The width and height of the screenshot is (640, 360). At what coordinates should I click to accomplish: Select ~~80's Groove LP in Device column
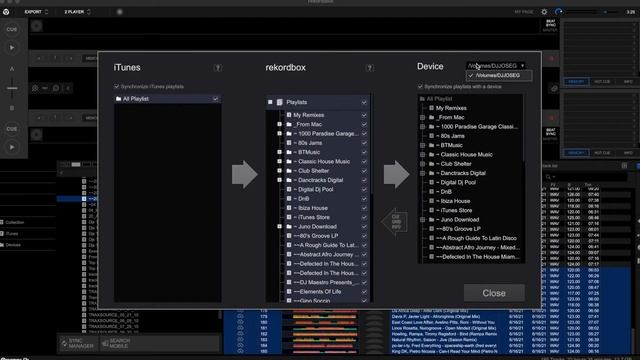click(458, 229)
